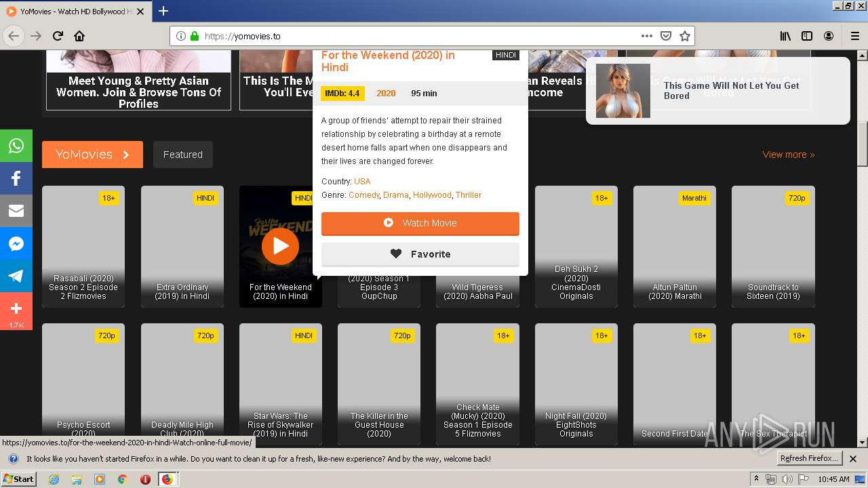Open Firefox account icon

coord(829,36)
